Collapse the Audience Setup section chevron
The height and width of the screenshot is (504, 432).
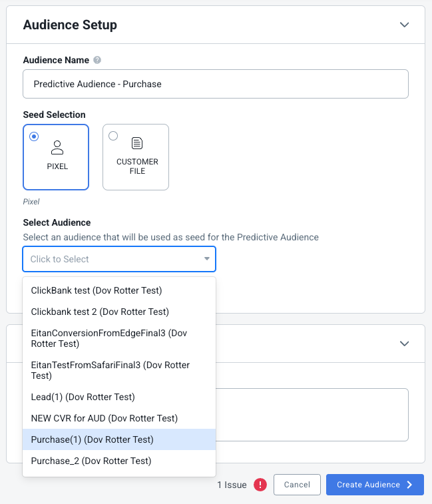point(404,25)
